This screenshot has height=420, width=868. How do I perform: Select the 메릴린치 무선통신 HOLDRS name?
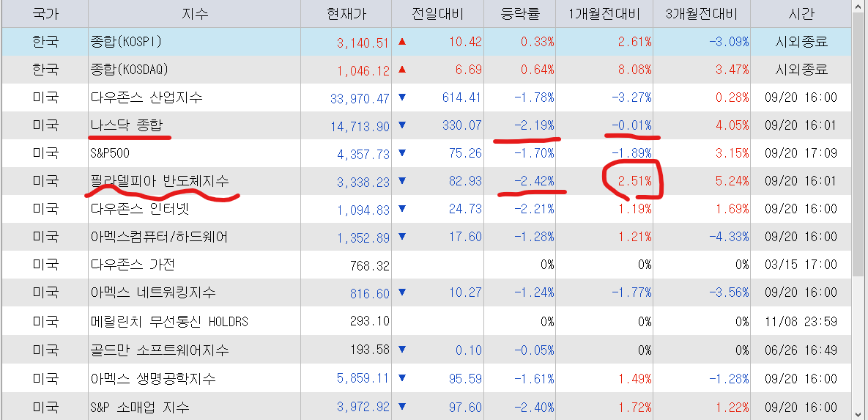click(x=169, y=321)
